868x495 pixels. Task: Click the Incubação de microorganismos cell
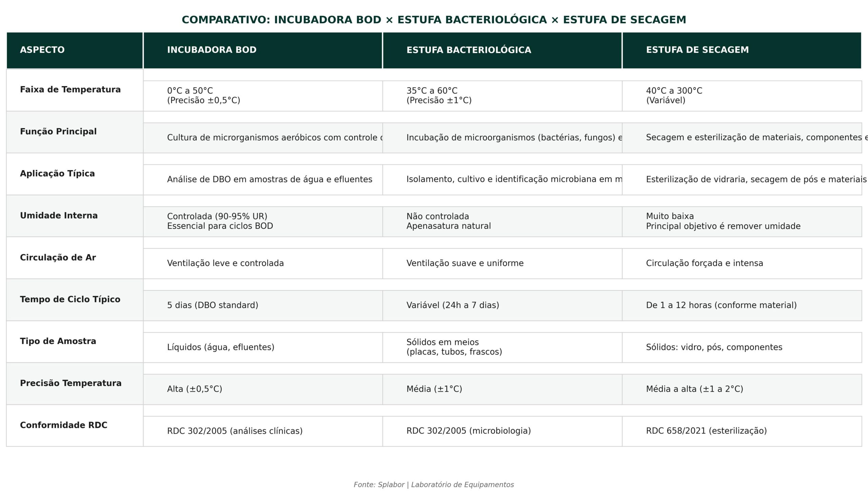[502, 138]
